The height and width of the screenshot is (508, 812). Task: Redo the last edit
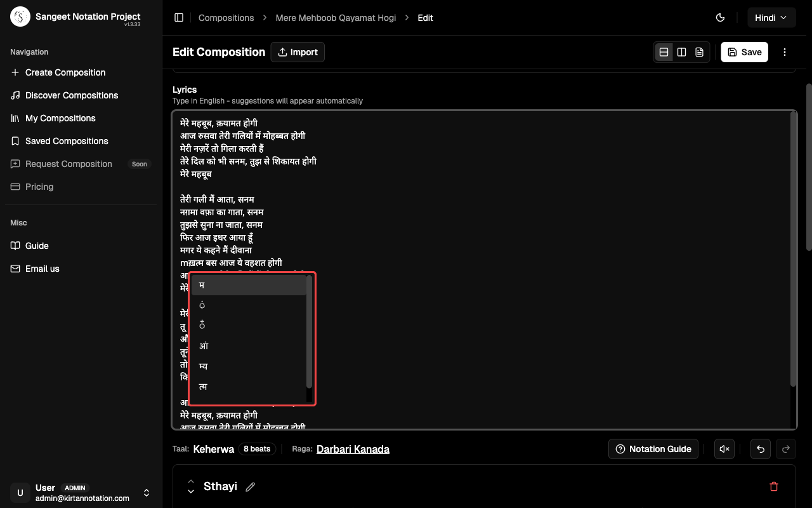pyautogui.click(x=785, y=449)
